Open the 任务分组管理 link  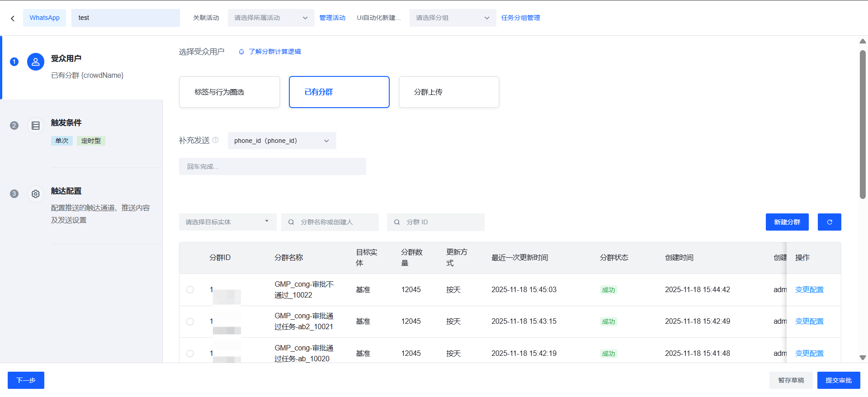[520, 18]
